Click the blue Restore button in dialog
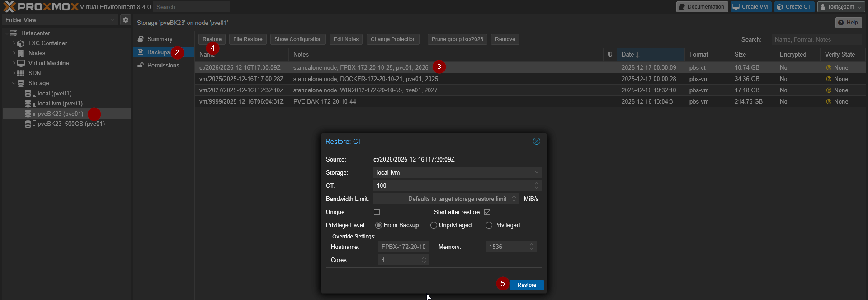The image size is (868, 300). 526,285
